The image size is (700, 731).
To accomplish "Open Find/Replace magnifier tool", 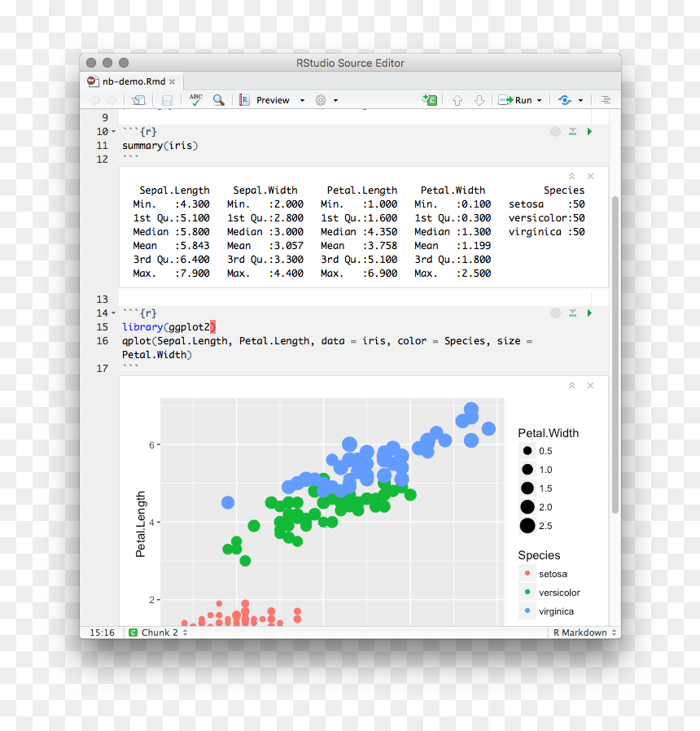I will point(218,100).
